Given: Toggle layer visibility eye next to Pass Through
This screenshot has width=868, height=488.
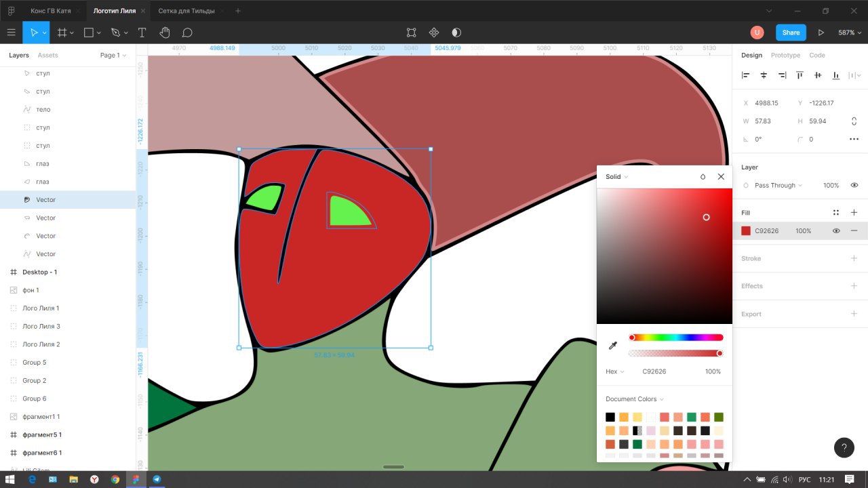Looking at the screenshot, I should pyautogui.click(x=854, y=185).
